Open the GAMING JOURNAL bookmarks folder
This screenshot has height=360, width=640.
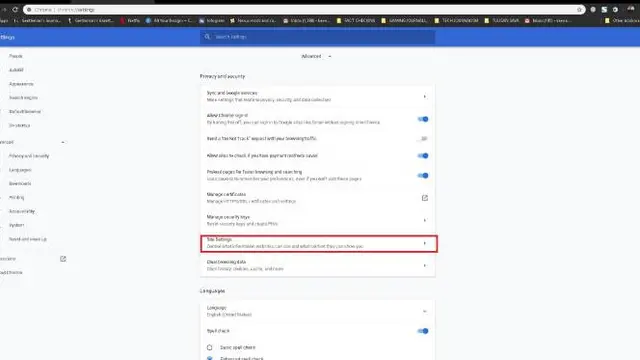(404, 20)
